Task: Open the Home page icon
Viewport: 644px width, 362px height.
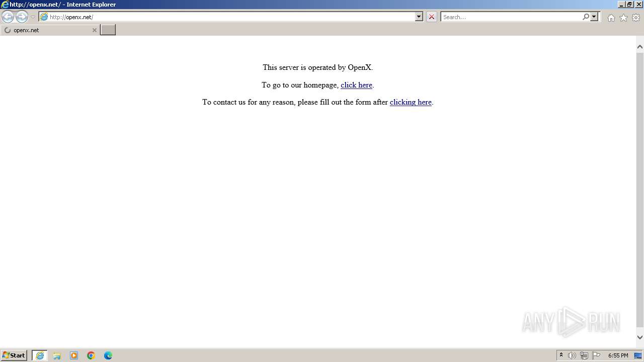Action: (611, 18)
